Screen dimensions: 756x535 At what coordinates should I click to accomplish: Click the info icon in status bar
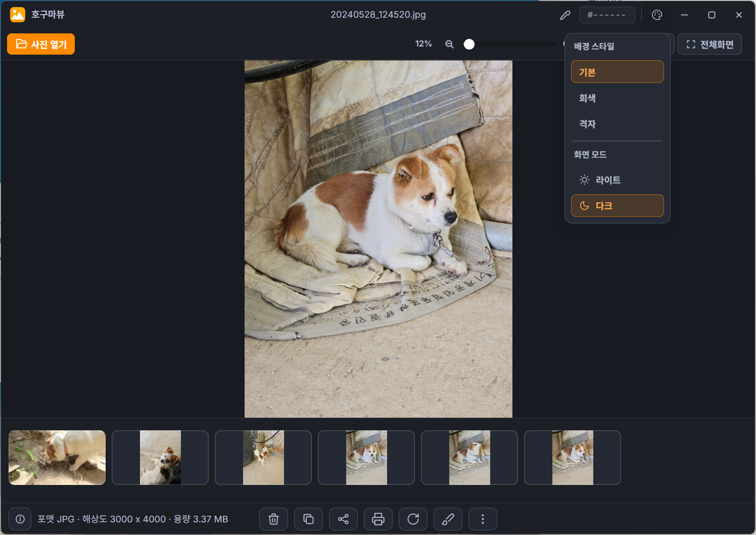point(20,519)
